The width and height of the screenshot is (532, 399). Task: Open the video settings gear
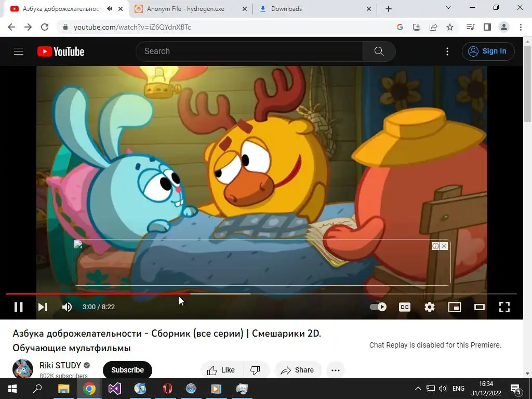430,307
